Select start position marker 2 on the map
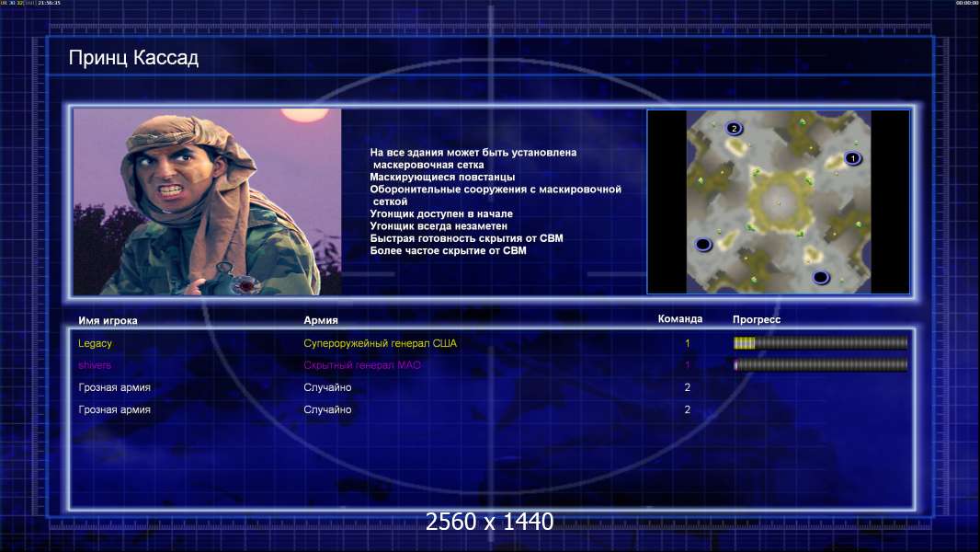The width and height of the screenshot is (980, 552). 734,129
